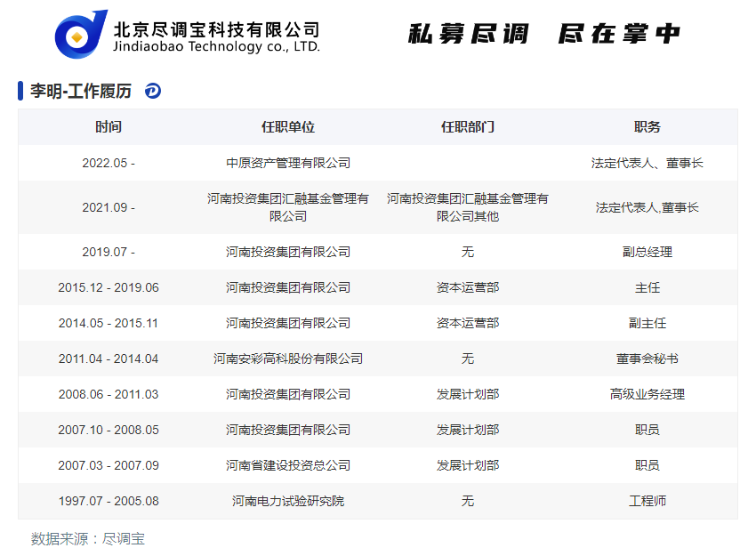
Task: Click the Jindiaobao company logo icon
Action: 81,34
